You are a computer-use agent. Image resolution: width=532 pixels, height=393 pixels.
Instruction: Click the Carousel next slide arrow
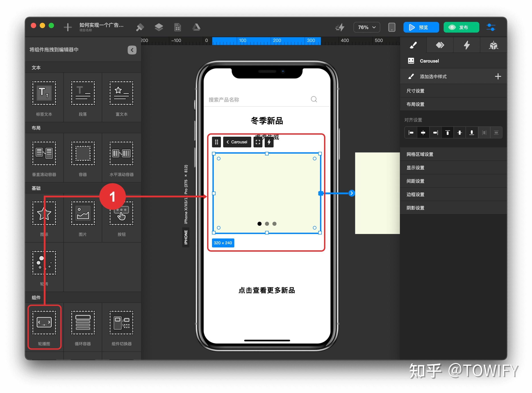[351, 193]
